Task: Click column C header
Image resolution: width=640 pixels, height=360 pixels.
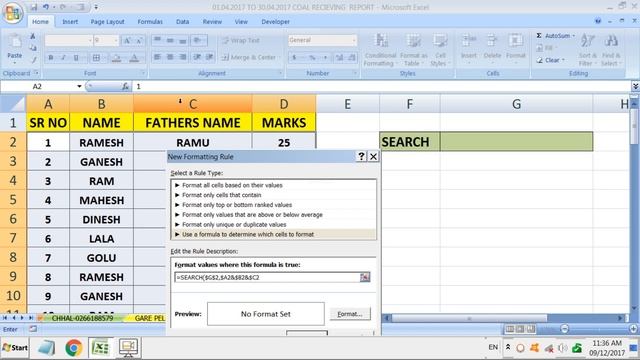Action: tap(193, 104)
